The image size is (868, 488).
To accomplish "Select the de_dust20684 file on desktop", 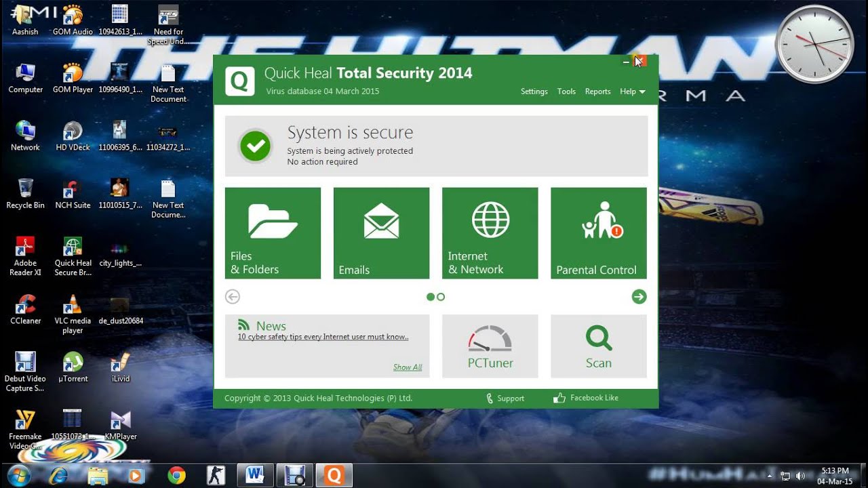I will coord(120,309).
